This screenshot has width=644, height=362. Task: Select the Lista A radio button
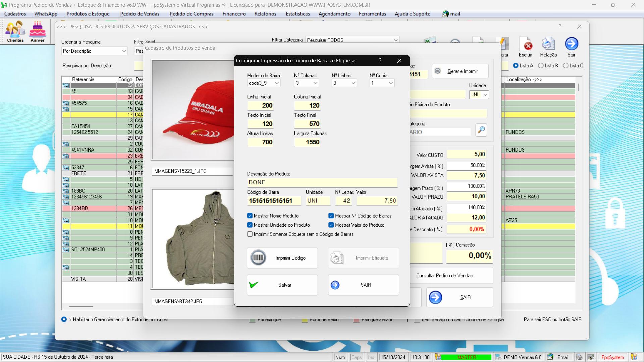[516, 66]
